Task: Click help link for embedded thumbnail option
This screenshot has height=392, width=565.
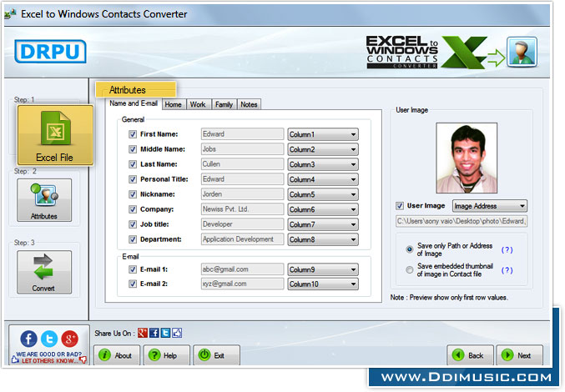Action: (x=507, y=270)
